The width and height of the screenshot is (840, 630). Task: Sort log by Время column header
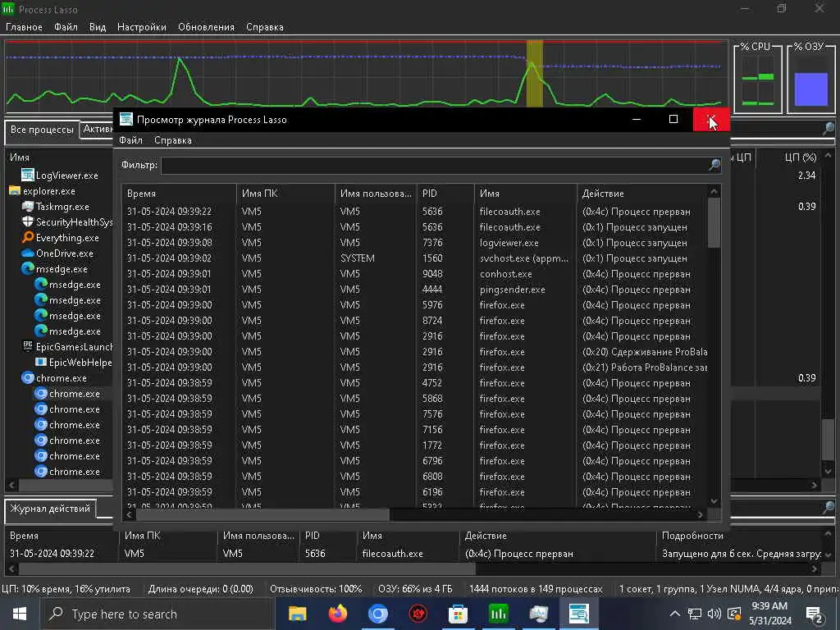click(x=179, y=194)
